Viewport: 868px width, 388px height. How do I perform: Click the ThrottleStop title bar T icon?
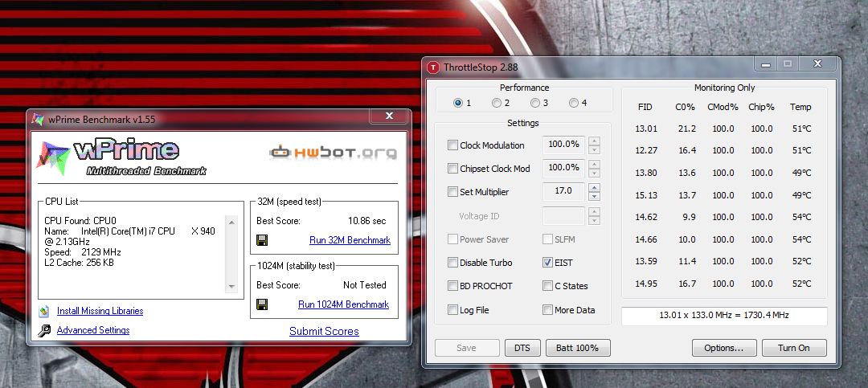(432, 67)
